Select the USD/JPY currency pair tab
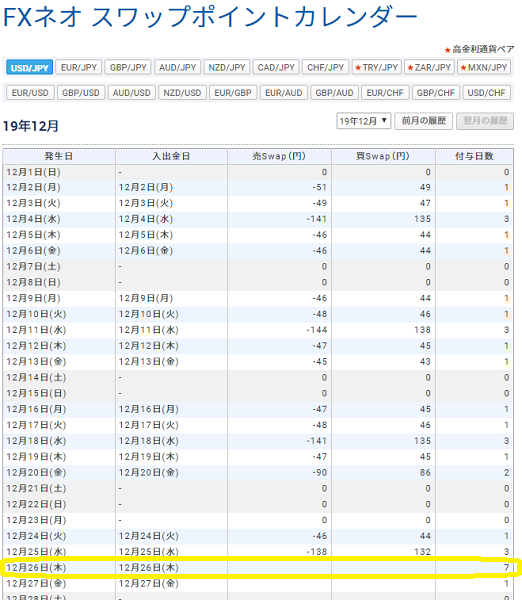Image resolution: width=522 pixels, height=600 pixels. pos(29,68)
